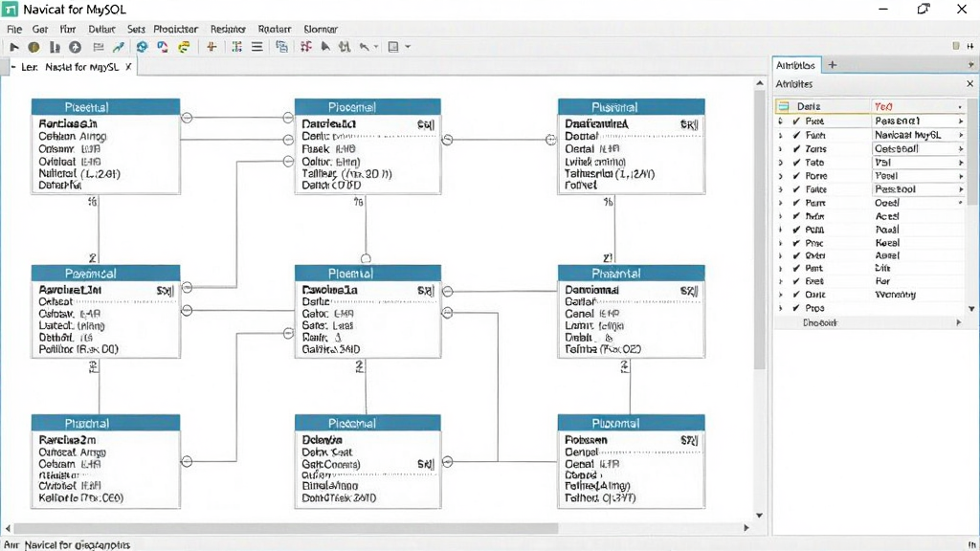
Task: Click the three horizontal lines toolbar icon
Action: (x=256, y=47)
